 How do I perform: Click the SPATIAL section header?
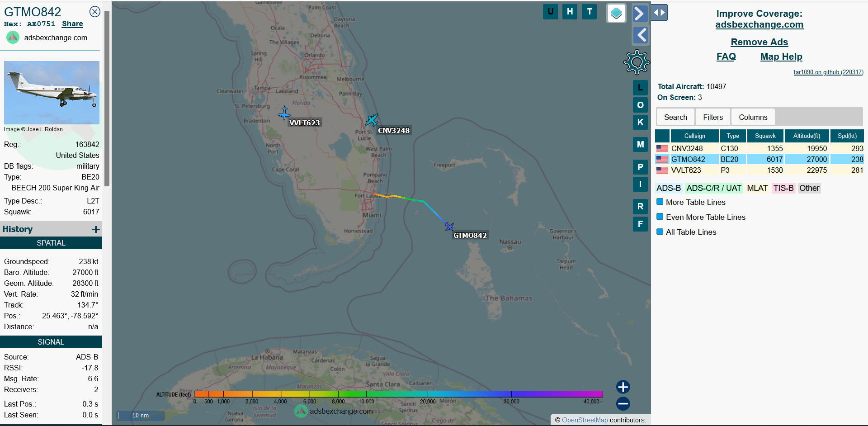[x=51, y=243]
